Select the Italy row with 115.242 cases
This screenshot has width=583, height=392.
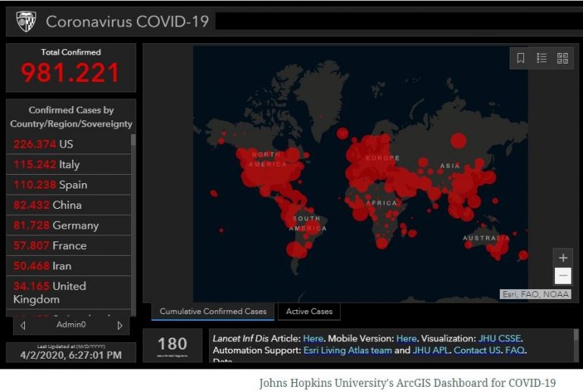coord(69,164)
